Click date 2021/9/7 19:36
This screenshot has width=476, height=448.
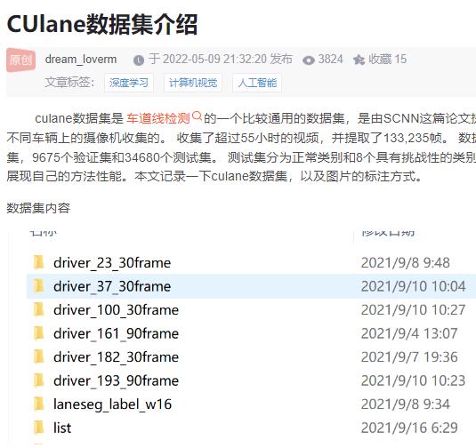(409, 357)
